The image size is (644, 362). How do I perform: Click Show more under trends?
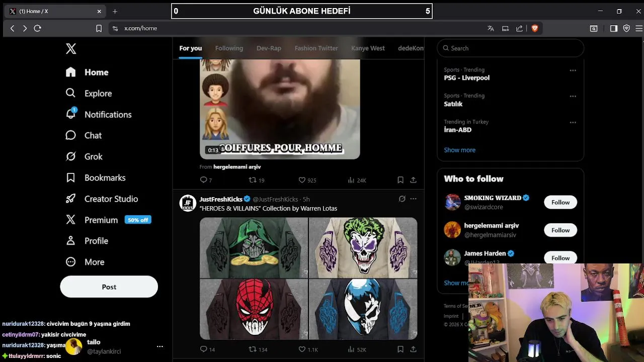point(459,150)
